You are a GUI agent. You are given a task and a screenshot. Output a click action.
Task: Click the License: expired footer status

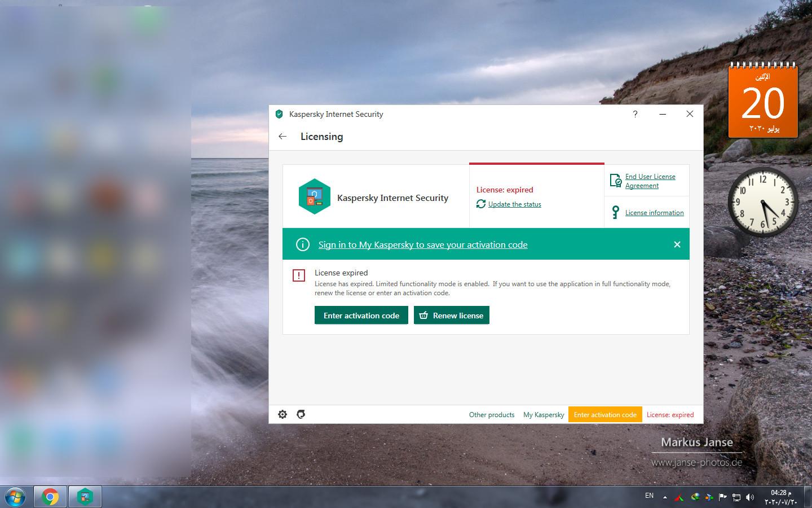670,414
